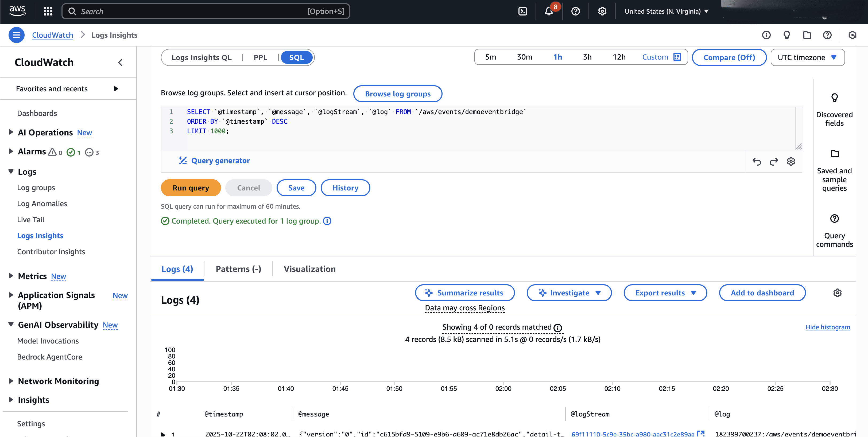Turn on Compare mode

(x=729, y=57)
